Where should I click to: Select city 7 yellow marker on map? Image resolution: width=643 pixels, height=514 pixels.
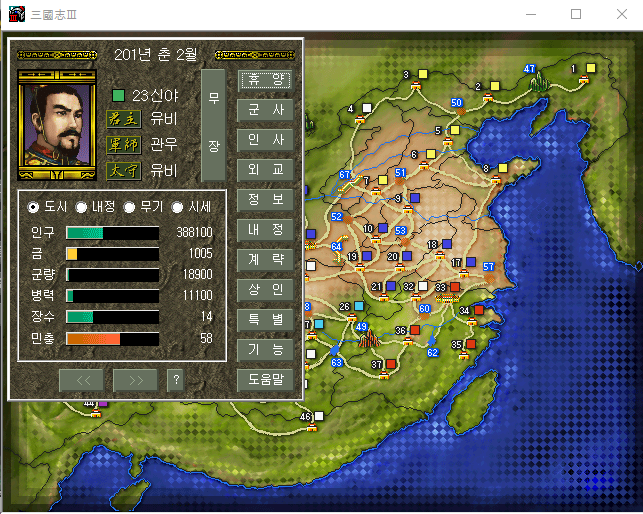(383, 180)
